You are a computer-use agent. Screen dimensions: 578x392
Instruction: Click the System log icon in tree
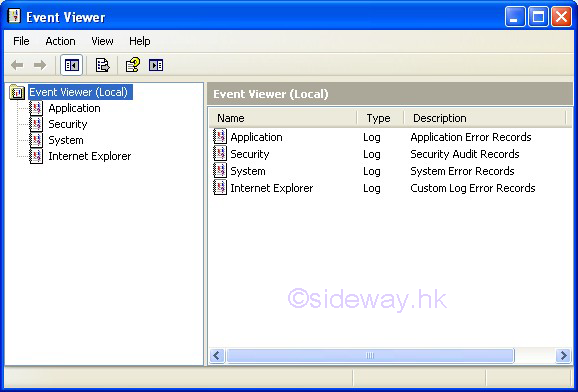point(36,141)
